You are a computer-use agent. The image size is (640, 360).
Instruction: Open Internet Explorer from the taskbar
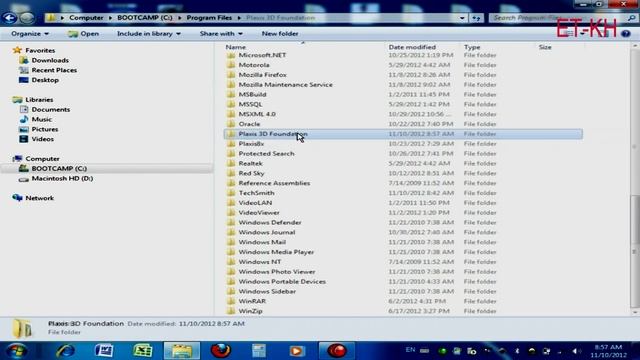click(65, 351)
